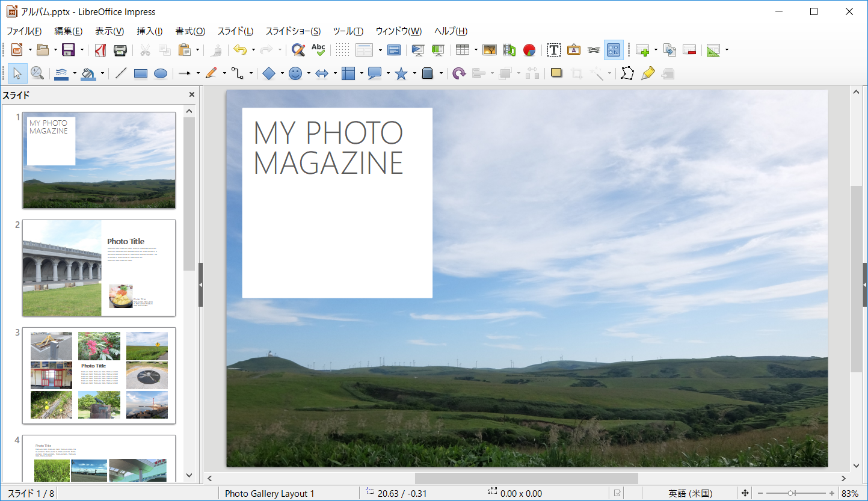The image size is (868, 501).
Task: Toggle the Display Grid on
Action: [x=342, y=50]
